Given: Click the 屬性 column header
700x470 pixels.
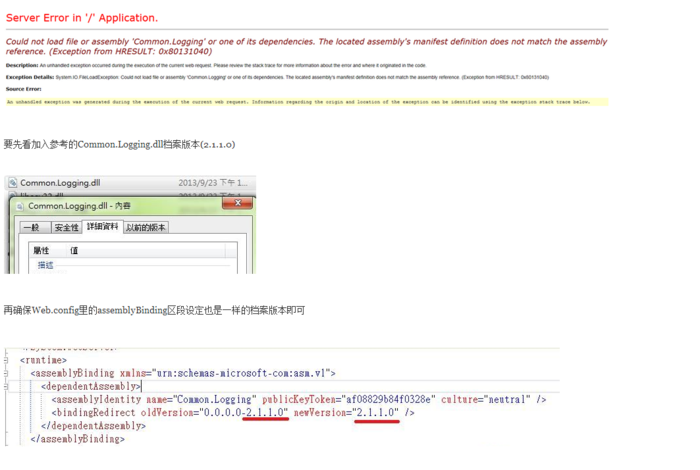Looking at the screenshot, I should tap(41, 251).
